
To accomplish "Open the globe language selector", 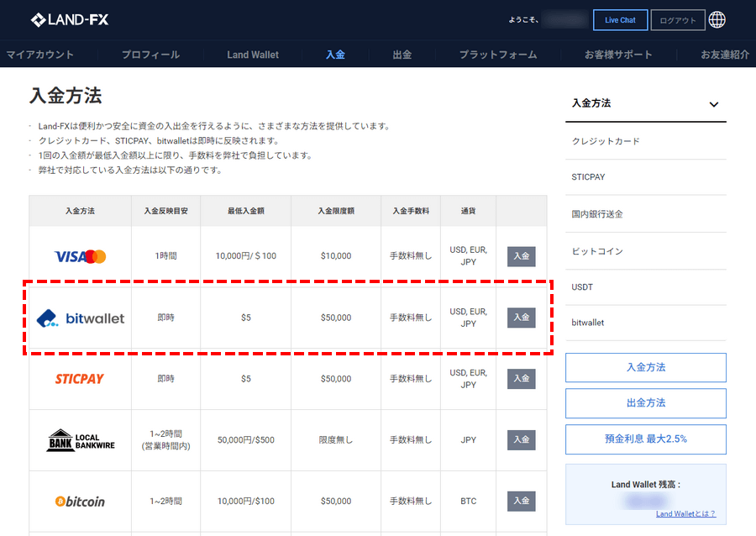I will coord(717,20).
